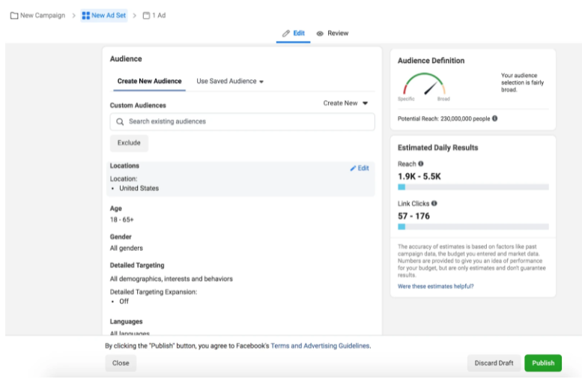Image resolution: width=588 pixels, height=385 pixels.
Task: Click the pencil icon beside Locations Edit
Action: tap(353, 169)
